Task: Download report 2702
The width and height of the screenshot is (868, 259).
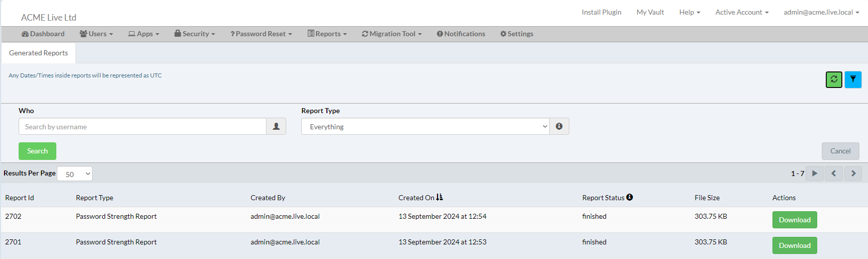Action: tap(795, 220)
